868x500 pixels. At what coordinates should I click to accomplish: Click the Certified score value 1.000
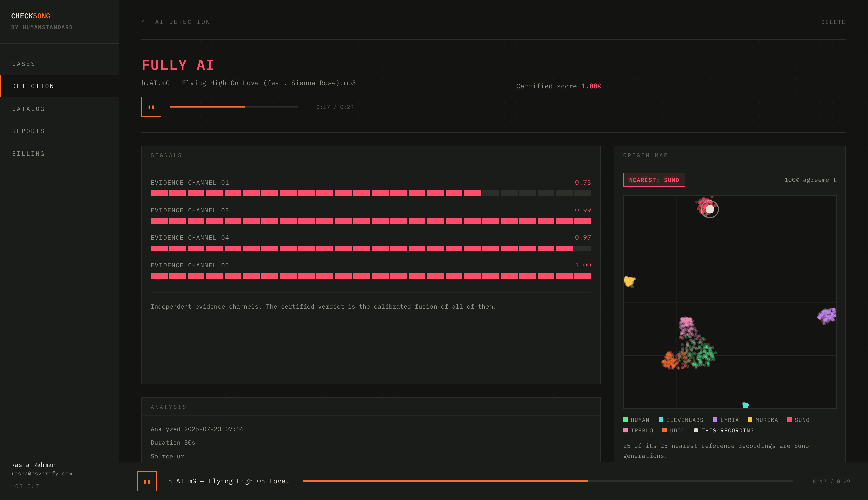coord(591,86)
